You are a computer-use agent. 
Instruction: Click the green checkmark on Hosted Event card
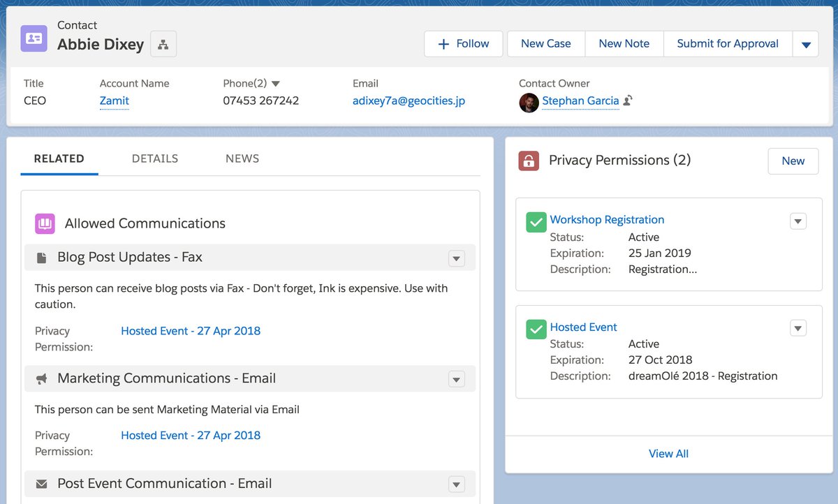pos(536,329)
